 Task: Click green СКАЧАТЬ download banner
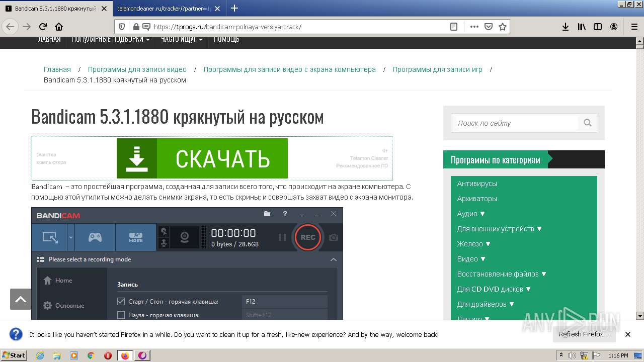[202, 158]
